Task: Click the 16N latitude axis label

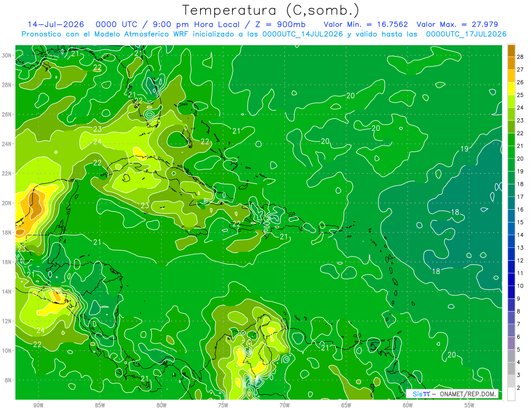Action: pos(7,262)
